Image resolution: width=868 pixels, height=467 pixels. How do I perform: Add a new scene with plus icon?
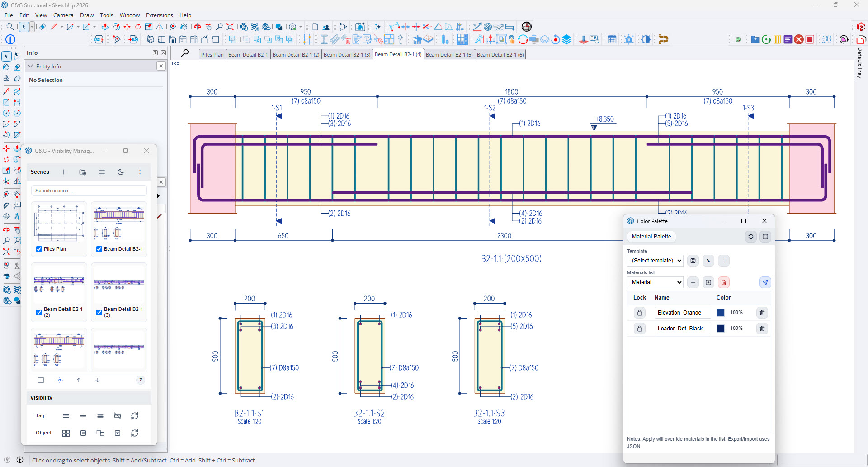64,172
